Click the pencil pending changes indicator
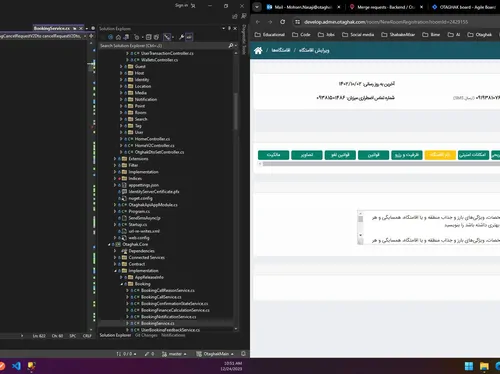This screenshot has height=374, width=500. pyautogui.click(x=149, y=354)
